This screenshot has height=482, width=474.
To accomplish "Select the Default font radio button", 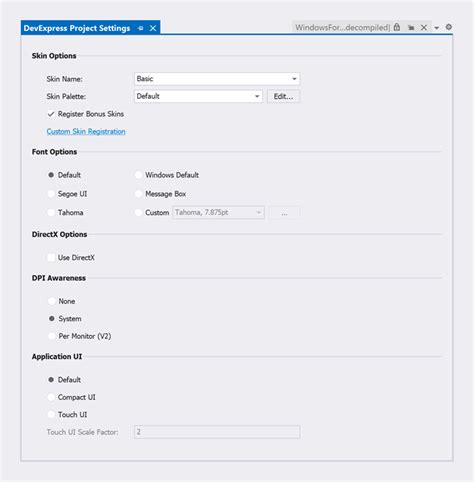I will [x=51, y=175].
